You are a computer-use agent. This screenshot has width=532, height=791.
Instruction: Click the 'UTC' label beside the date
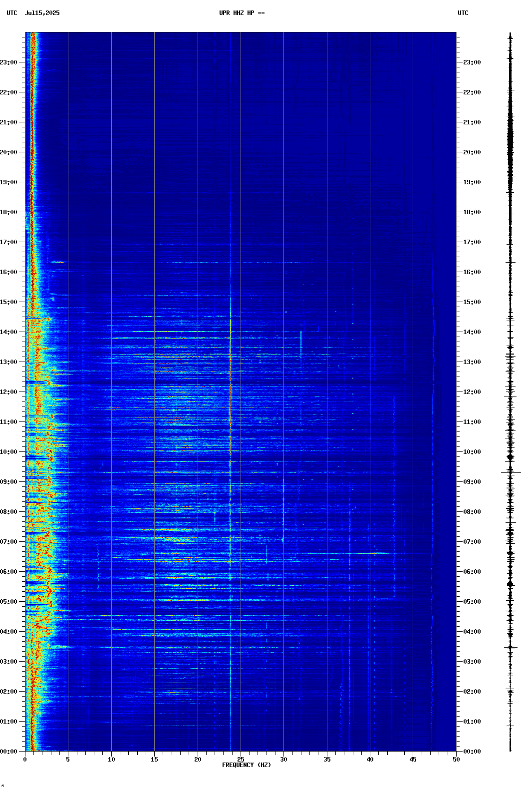point(12,13)
